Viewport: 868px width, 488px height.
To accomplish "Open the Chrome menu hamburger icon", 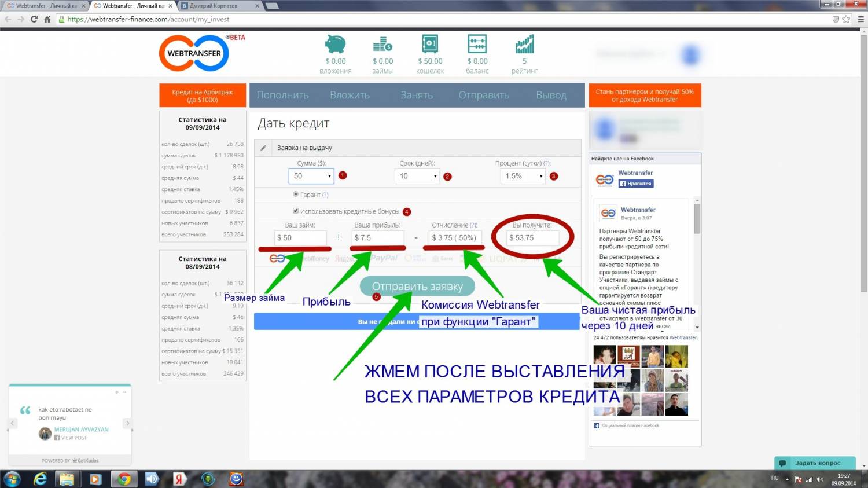I will pos(860,19).
